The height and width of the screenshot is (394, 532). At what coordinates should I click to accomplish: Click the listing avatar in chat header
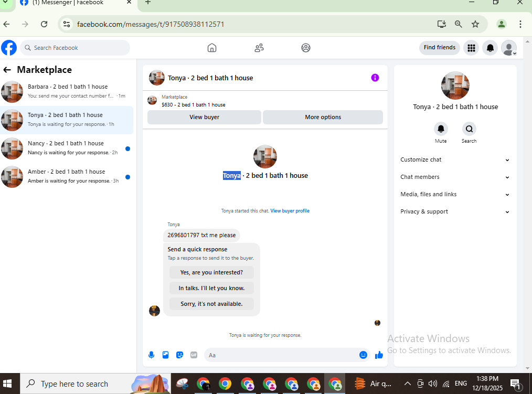click(x=157, y=78)
